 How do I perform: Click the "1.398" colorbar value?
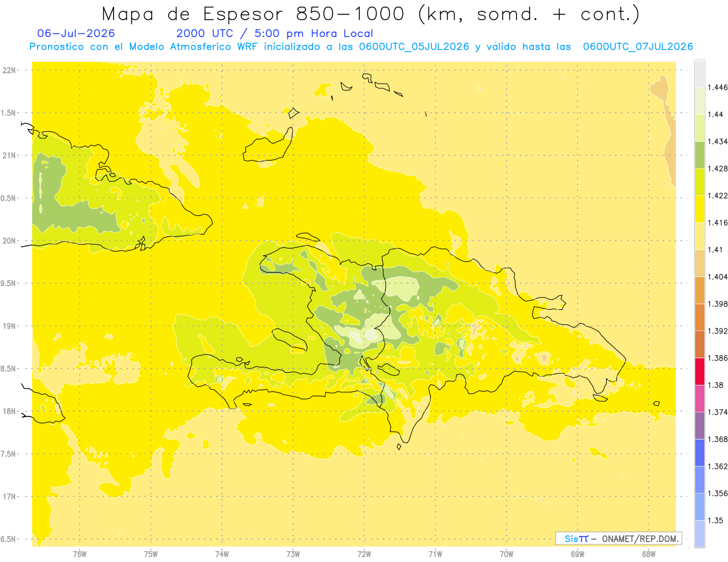pos(718,304)
